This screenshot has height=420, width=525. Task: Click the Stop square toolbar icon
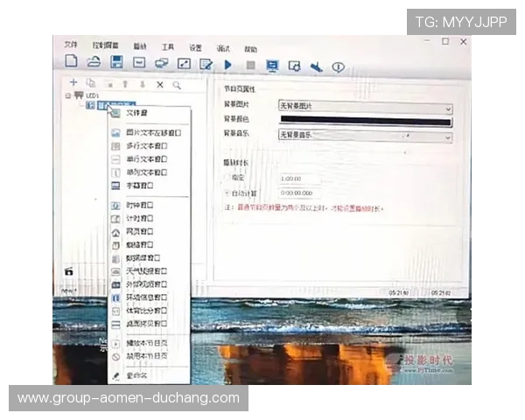[x=249, y=65]
